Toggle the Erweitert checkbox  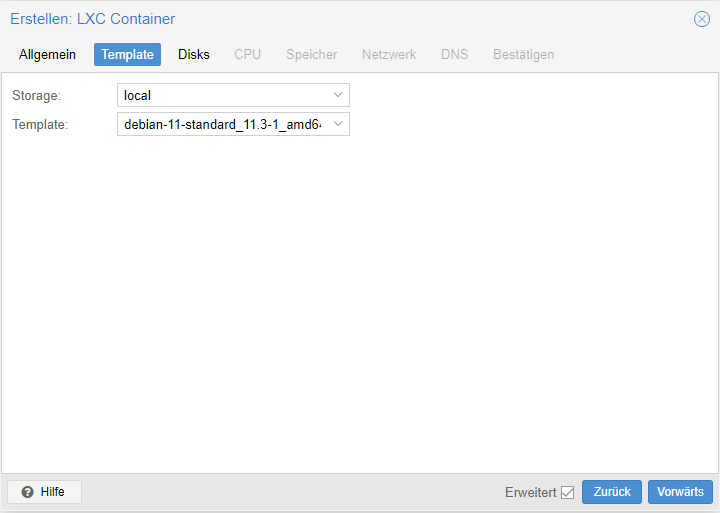568,492
